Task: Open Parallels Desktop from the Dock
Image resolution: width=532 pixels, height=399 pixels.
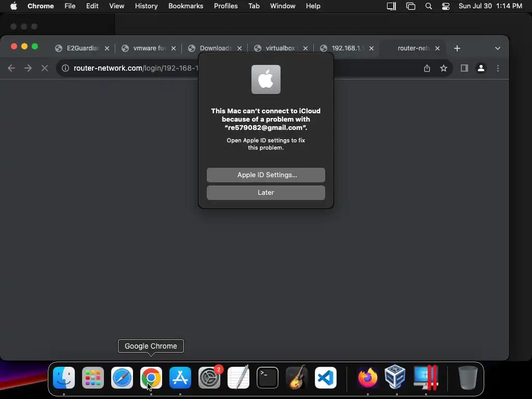Action: click(x=426, y=377)
